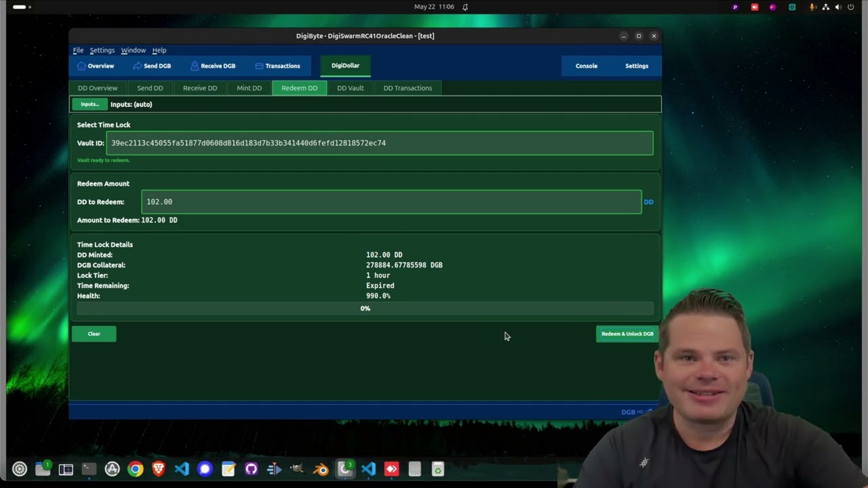Click 'Amount to Redeem: 102.00 DD' text
868x488 pixels.
point(127,220)
